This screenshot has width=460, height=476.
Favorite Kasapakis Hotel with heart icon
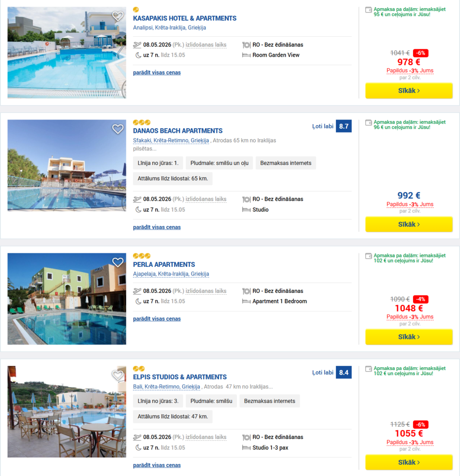coord(118,17)
